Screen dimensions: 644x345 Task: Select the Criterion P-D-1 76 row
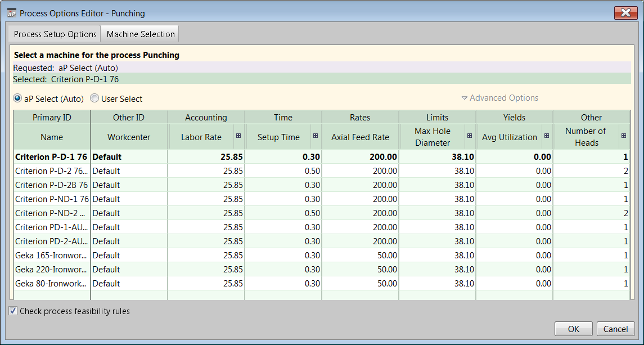322,156
